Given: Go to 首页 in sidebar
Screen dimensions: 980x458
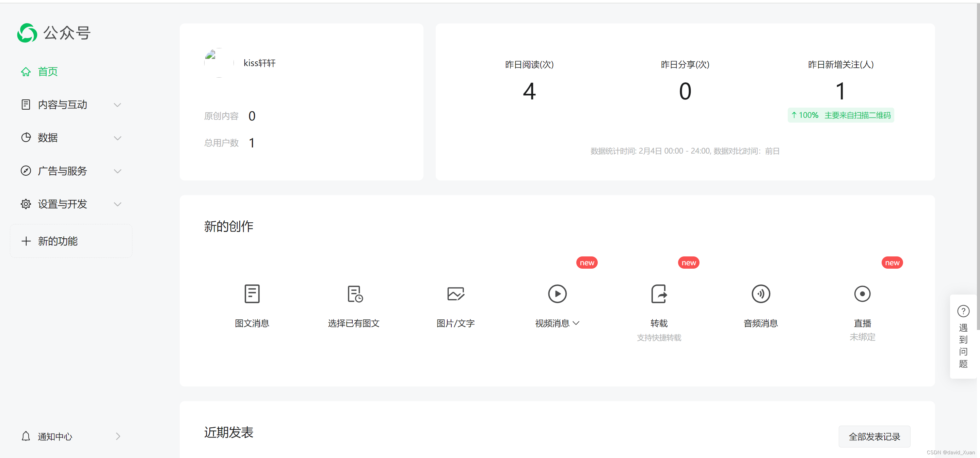Looking at the screenshot, I should click(x=48, y=72).
